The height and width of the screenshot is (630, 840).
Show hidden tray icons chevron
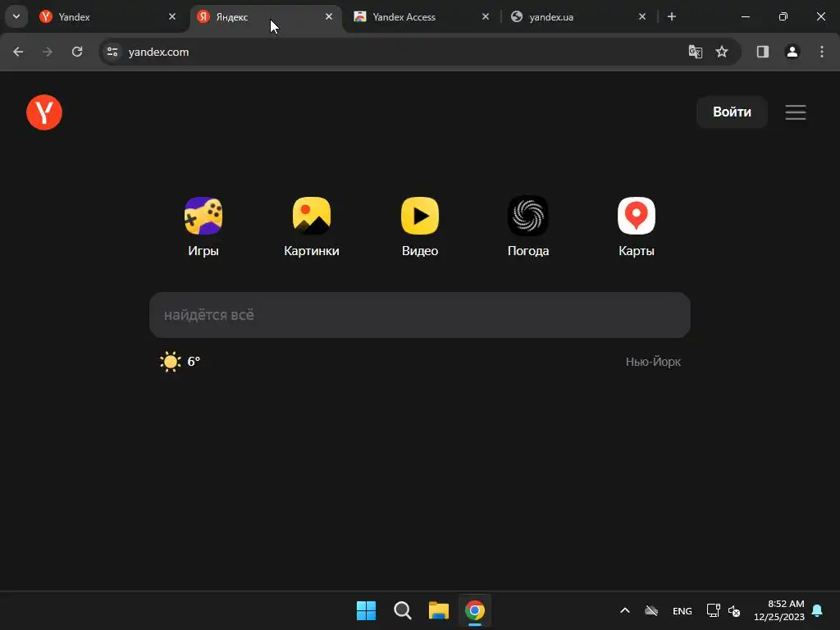(x=624, y=610)
